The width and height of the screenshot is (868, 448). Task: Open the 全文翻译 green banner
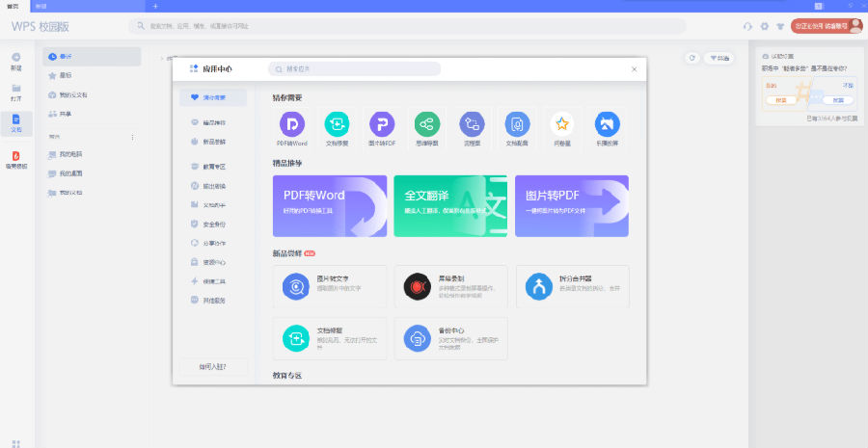click(x=450, y=206)
